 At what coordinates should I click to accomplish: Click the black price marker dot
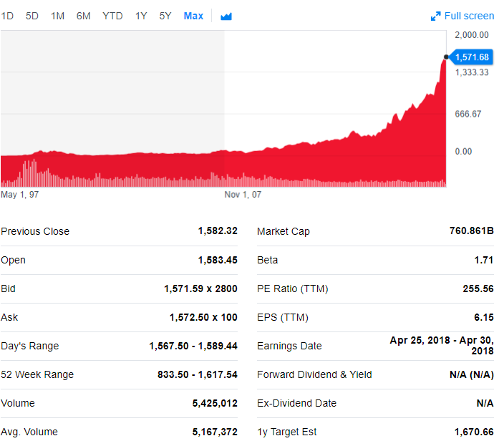(x=446, y=57)
